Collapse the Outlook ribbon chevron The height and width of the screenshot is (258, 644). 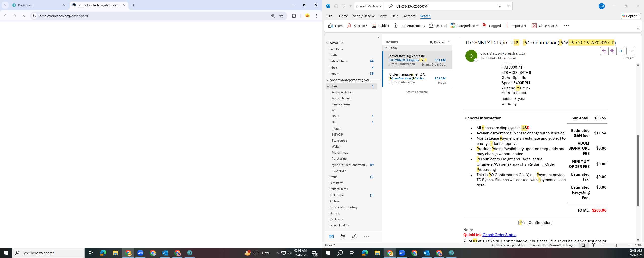coord(638,28)
